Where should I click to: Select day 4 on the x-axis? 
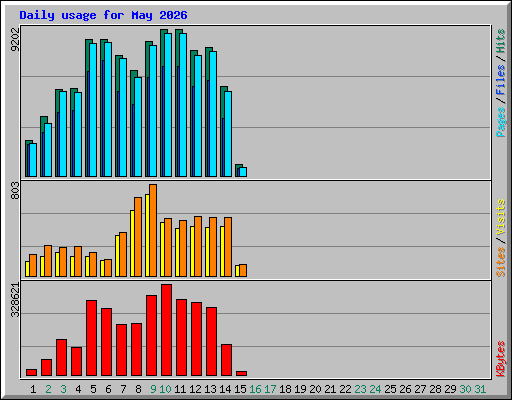pos(78,389)
